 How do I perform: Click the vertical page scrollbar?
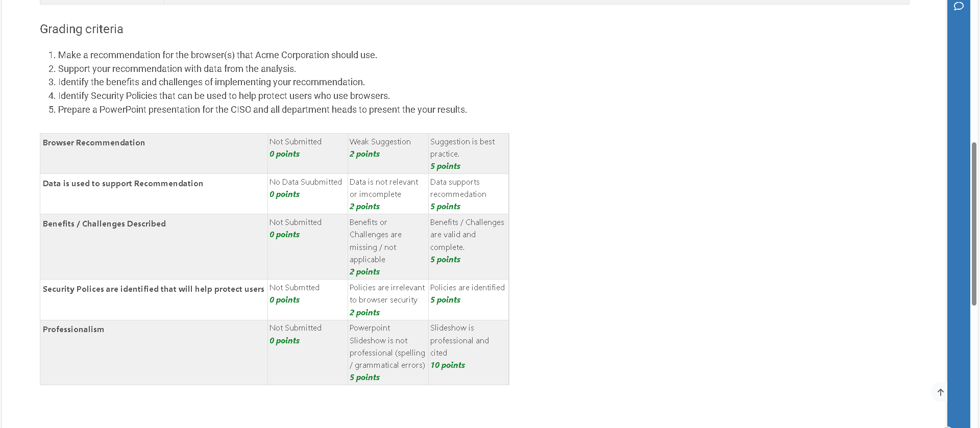pyautogui.click(x=974, y=224)
